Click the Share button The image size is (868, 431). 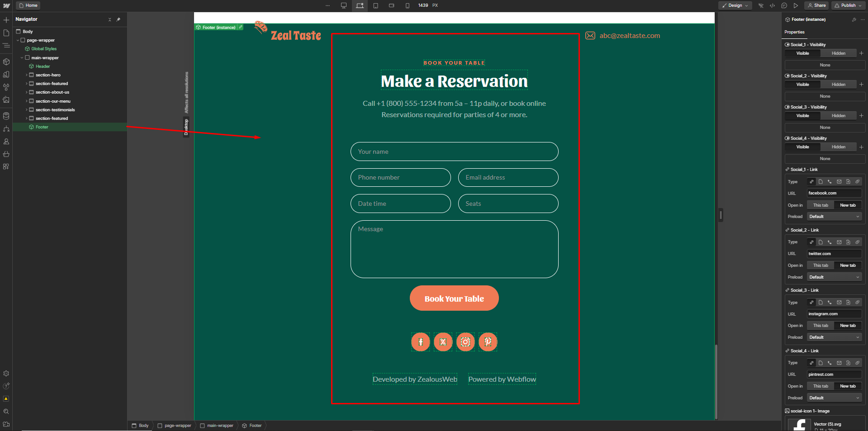coord(816,5)
